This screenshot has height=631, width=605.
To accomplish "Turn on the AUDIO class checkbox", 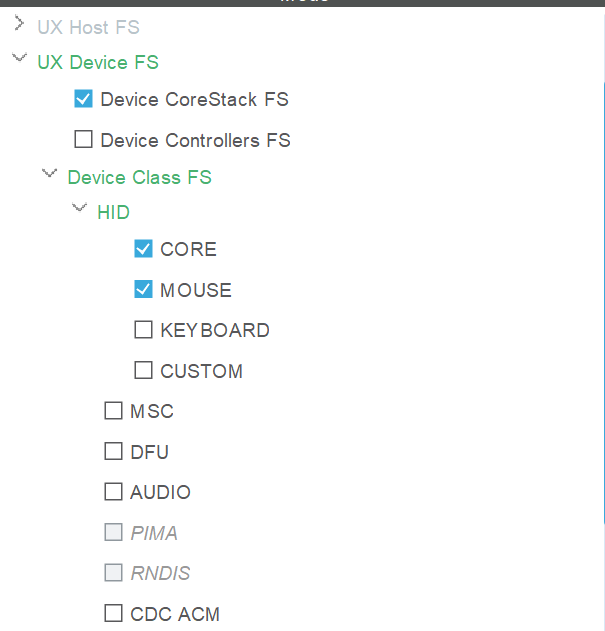I will click(x=113, y=492).
